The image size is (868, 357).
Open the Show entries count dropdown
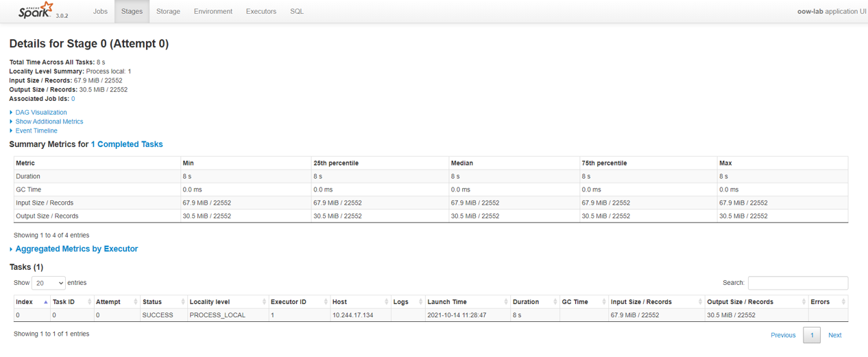pos(49,283)
